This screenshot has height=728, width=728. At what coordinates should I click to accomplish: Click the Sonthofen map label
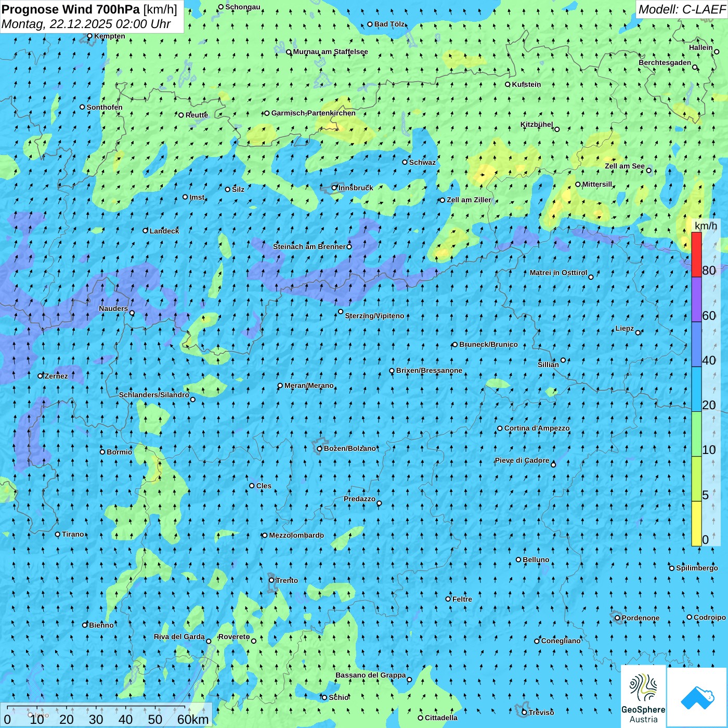pos(105,107)
